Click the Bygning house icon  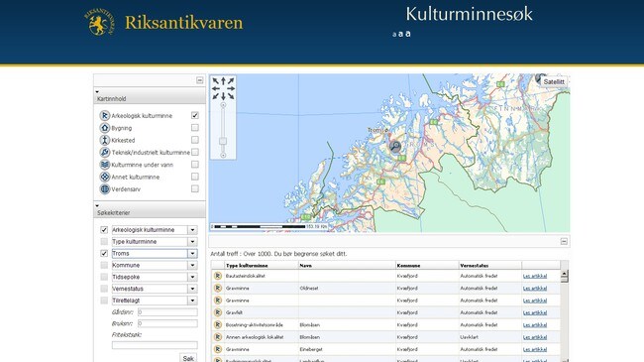[105, 128]
